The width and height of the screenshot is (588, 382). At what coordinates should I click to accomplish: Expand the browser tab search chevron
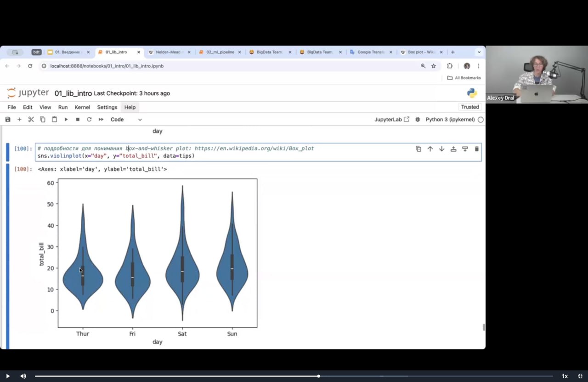(x=479, y=52)
